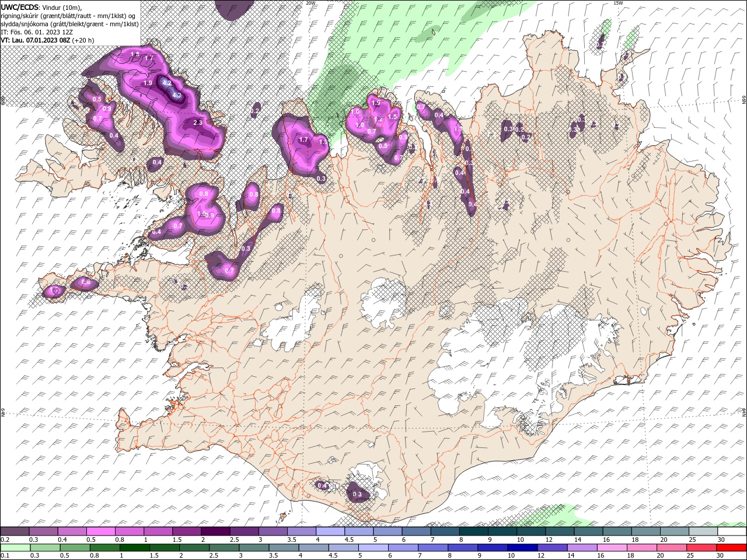The width and height of the screenshot is (747, 560).
Task: Click the darkest purple 2–2.5 snow legend swatch
Action: coord(215,531)
